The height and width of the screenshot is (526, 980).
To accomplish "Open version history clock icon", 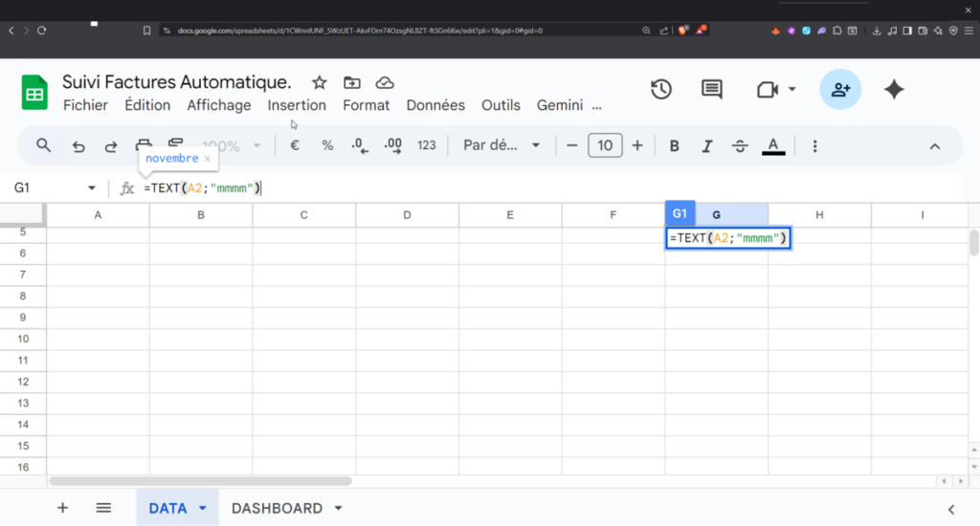I will 660,89.
